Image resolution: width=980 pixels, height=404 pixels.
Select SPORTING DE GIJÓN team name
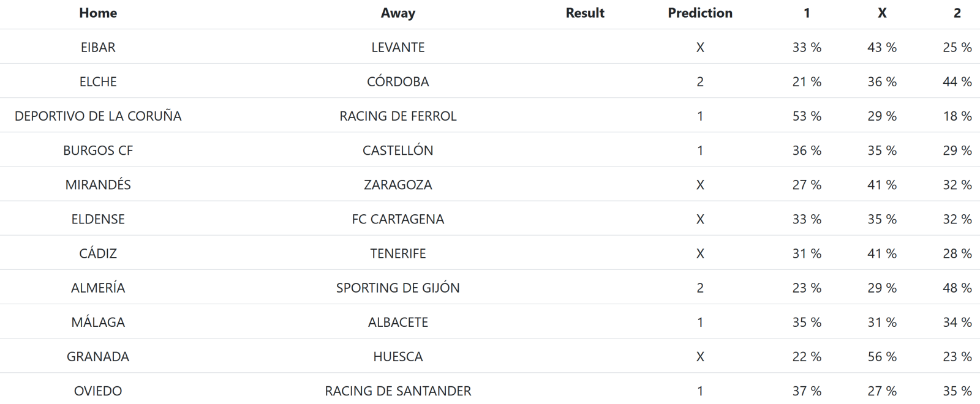[x=398, y=287]
